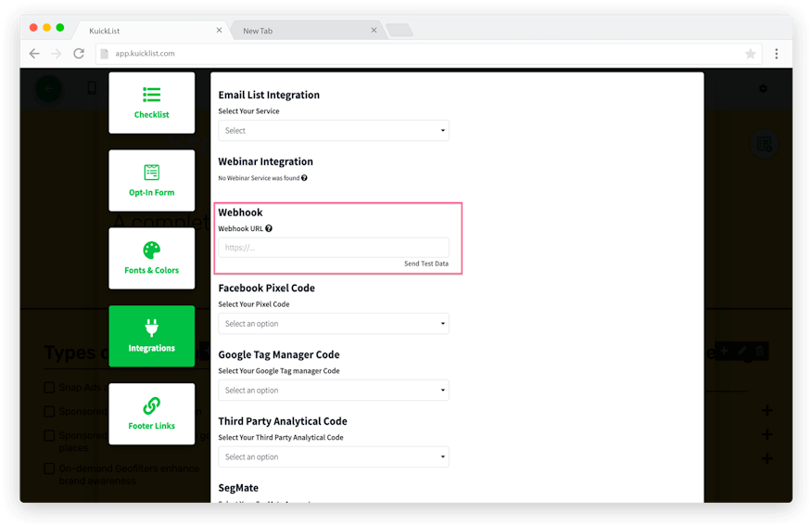The width and height of the screenshot is (812, 527).
Task: Open the Footer Links chain icon
Action: (x=152, y=405)
